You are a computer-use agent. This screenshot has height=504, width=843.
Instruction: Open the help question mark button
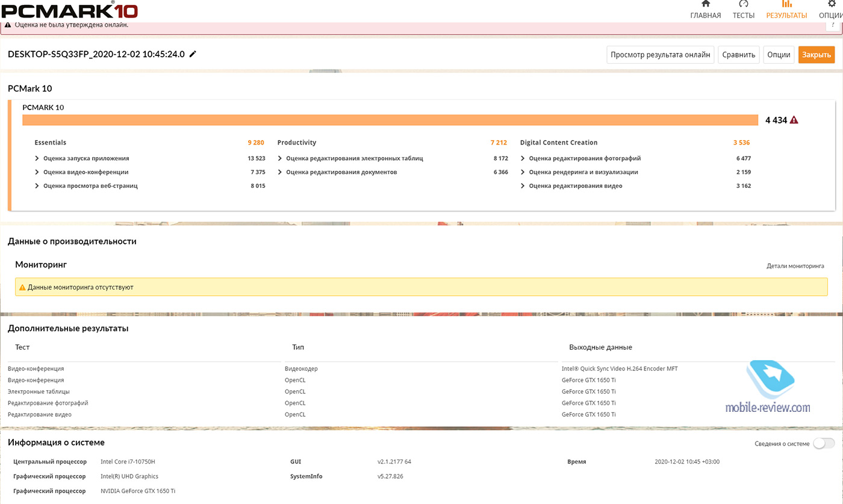[x=833, y=25]
